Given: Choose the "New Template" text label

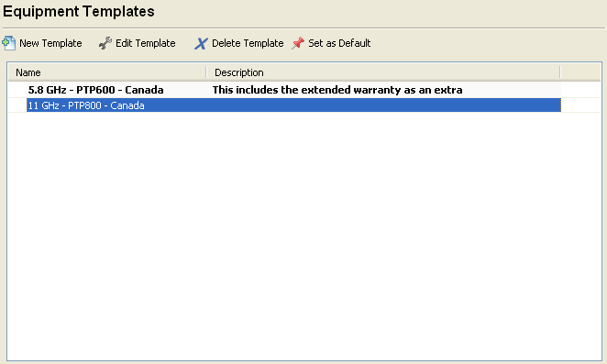Looking at the screenshot, I should (x=50, y=43).
